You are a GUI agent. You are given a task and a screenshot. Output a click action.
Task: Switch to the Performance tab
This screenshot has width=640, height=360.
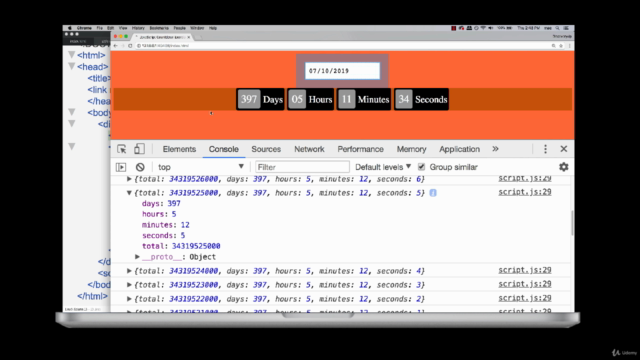[360, 149]
